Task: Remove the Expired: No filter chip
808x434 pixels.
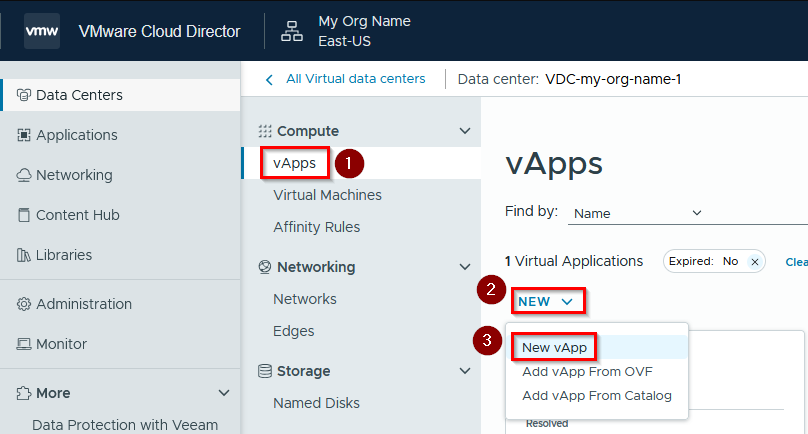Action: click(x=755, y=262)
